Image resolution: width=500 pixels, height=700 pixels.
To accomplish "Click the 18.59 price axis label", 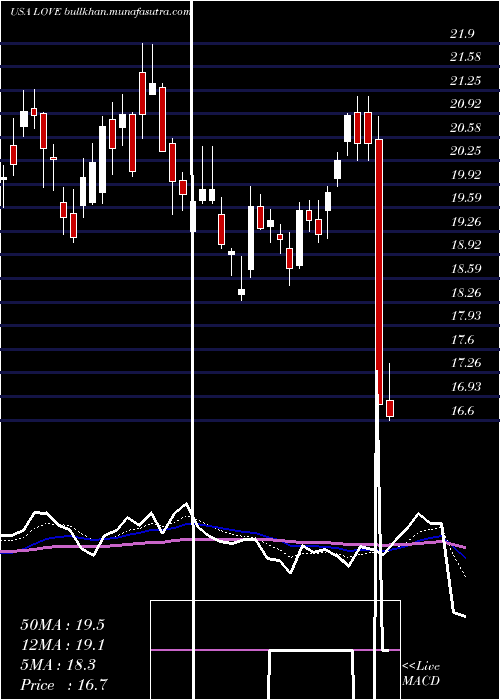I will (x=466, y=269).
